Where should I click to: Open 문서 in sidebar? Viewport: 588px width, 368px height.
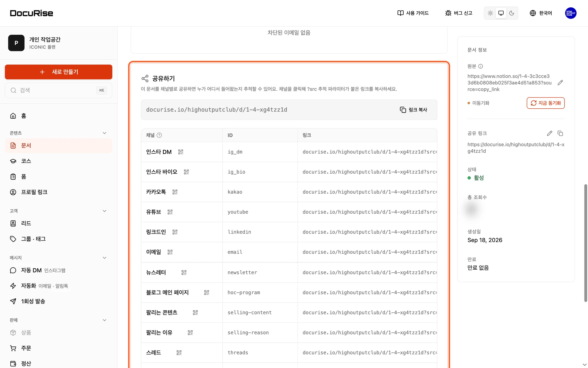[59, 145]
